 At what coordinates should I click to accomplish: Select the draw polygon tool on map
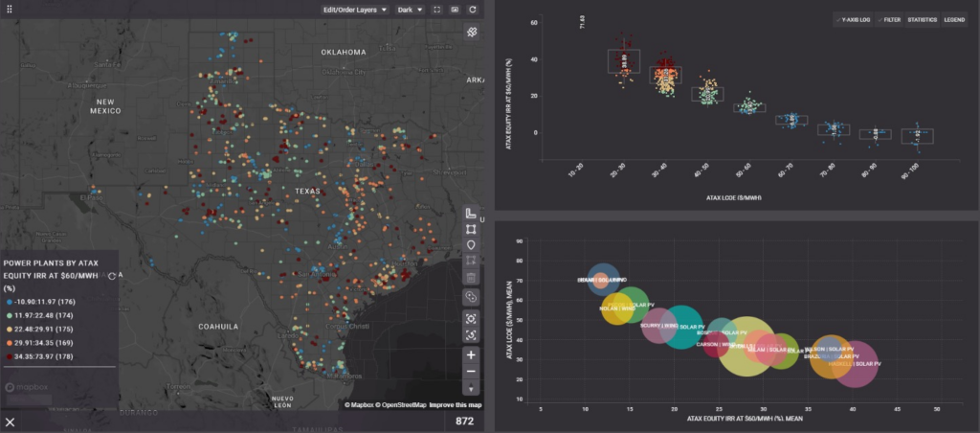click(470, 230)
